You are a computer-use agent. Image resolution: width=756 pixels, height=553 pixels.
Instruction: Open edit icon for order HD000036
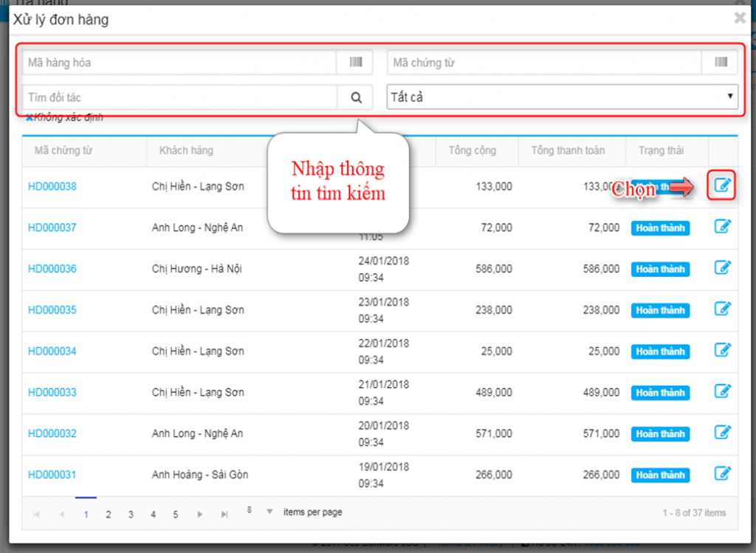click(722, 267)
